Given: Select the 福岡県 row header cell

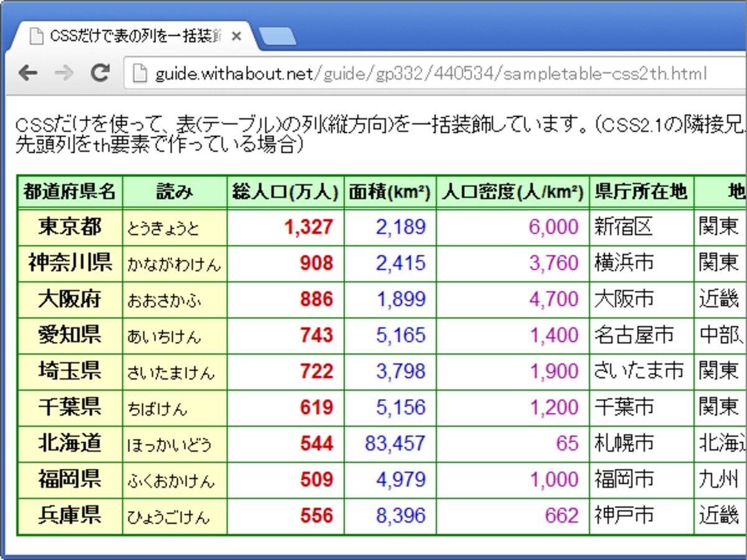Looking at the screenshot, I should pyautogui.click(x=70, y=480).
